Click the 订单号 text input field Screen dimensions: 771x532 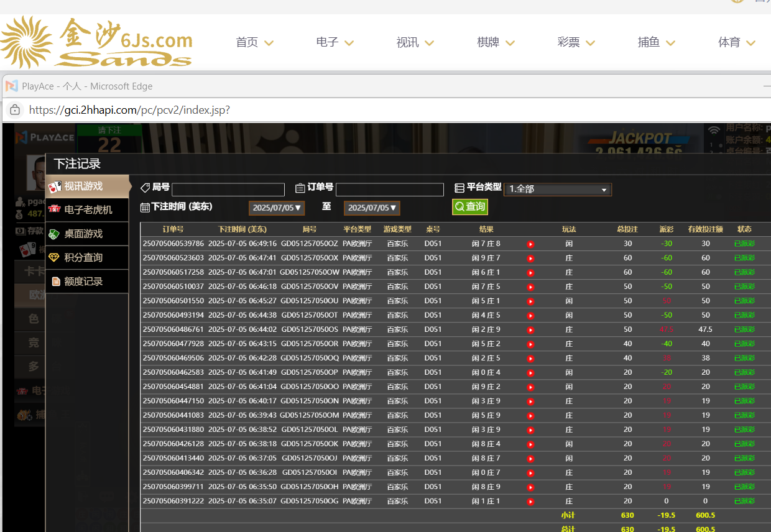389,190
